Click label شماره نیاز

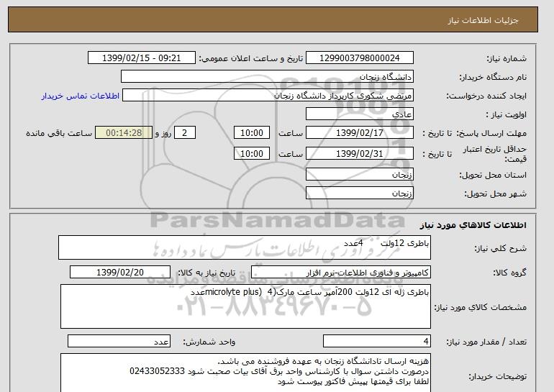507,58
